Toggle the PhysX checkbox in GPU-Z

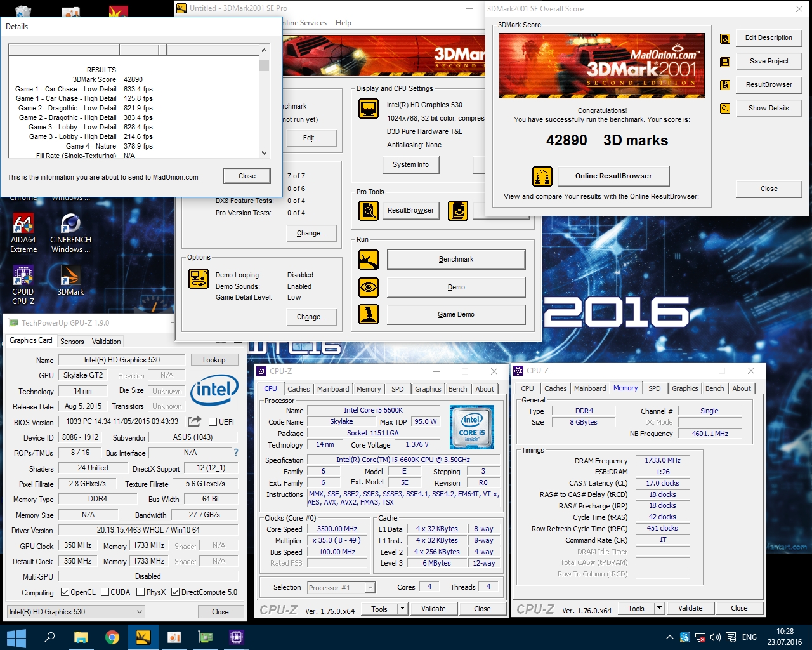(x=141, y=592)
